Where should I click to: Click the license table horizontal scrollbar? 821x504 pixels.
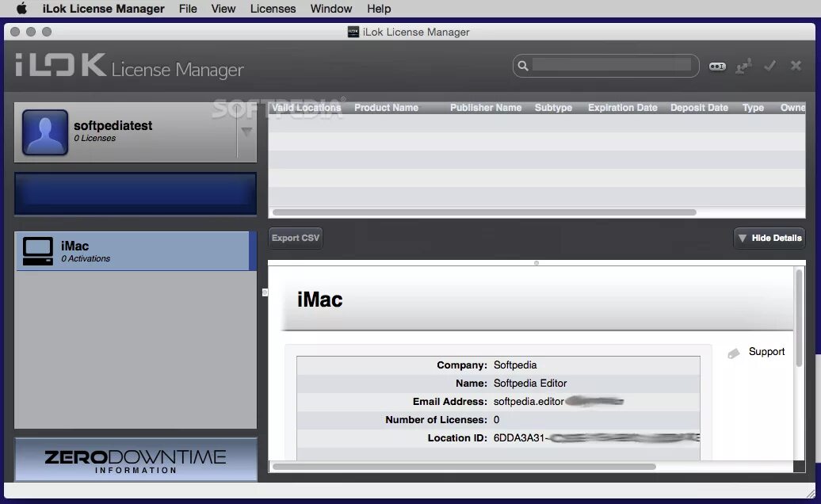click(484, 212)
